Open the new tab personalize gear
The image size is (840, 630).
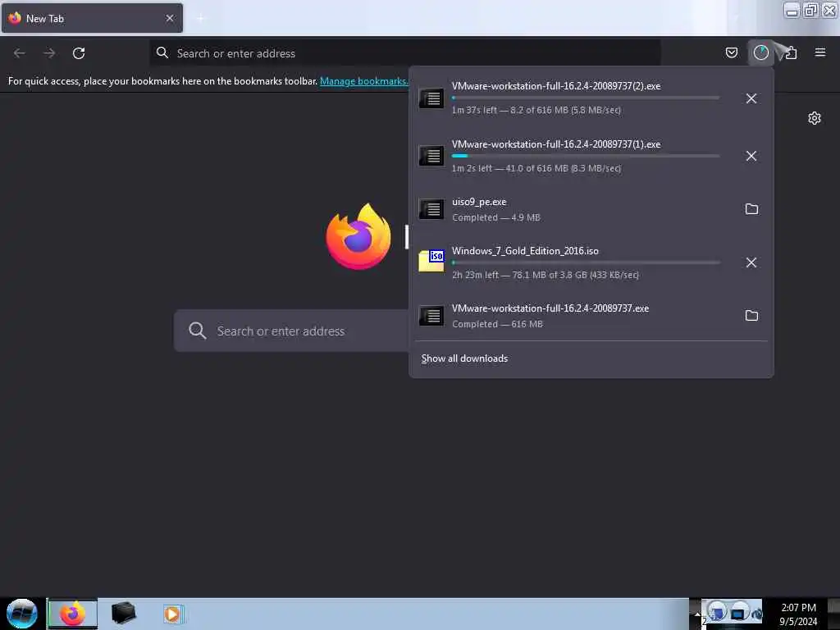[x=815, y=118]
